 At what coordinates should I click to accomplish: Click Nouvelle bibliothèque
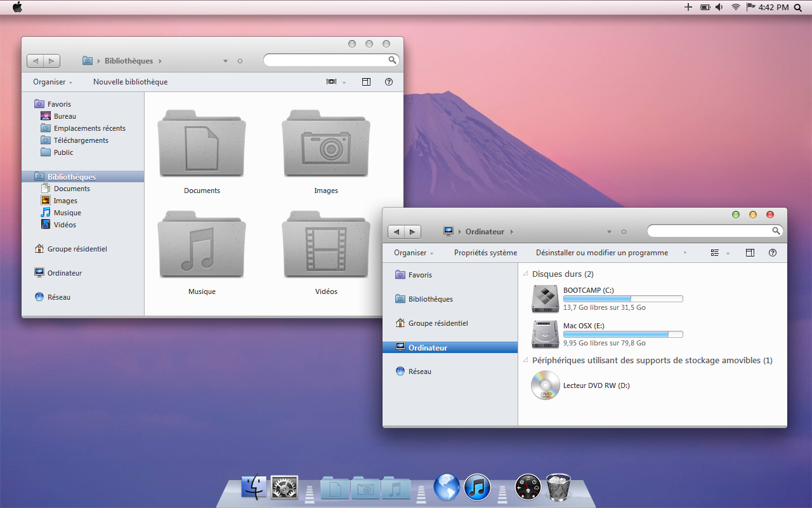tap(130, 82)
